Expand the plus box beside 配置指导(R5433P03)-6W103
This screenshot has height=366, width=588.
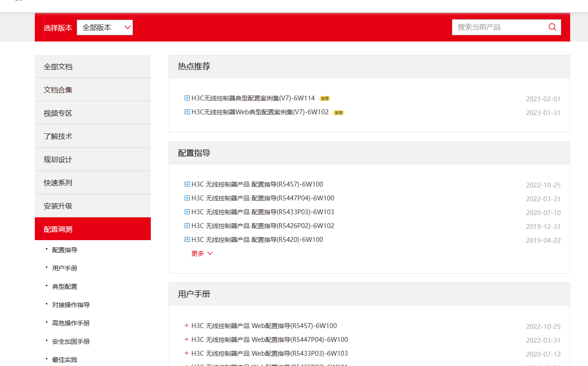click(187, 212)
